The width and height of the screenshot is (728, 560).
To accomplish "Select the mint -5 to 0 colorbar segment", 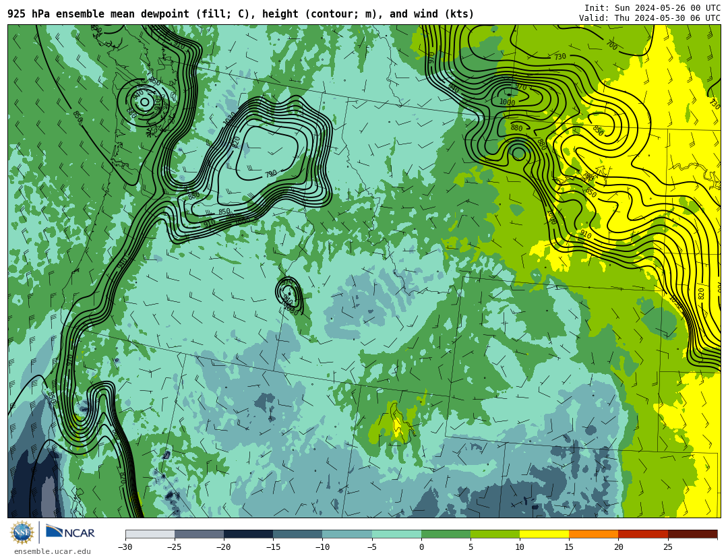I will tap(396, 534).
